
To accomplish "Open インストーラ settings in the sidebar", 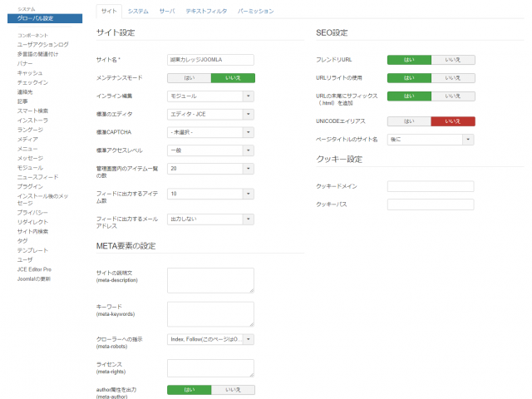I will click(32, 121).
